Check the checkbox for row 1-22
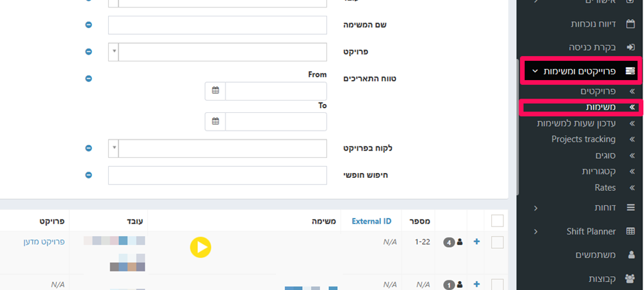Screen dimensions: 644x290 pyautogui.click(x=497, y=242)
